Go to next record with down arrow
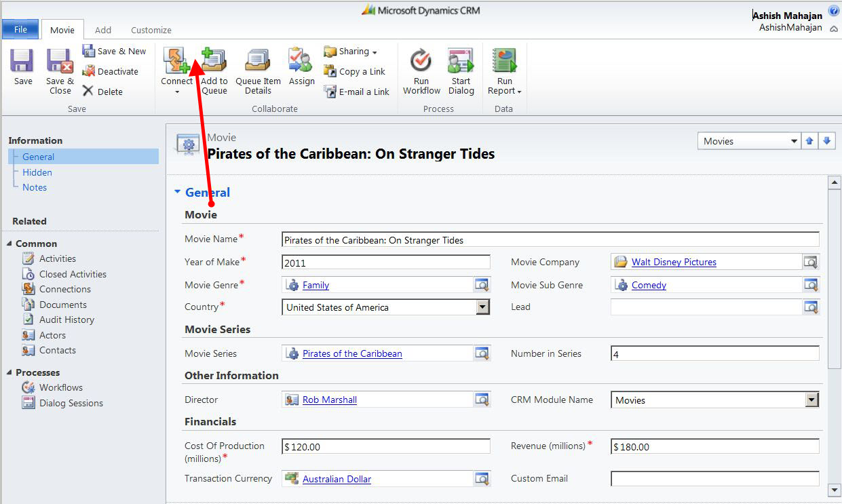 pos(826,141)
